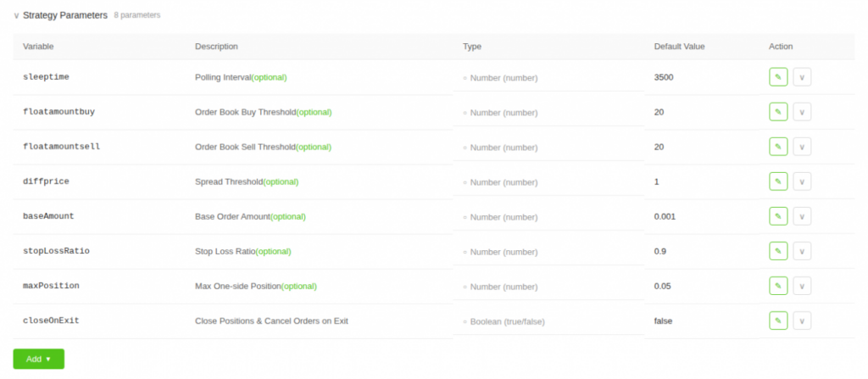Collapse the Strategy Parameters section
This screenshot has height=379, width=868.
(x=16, y=15)
